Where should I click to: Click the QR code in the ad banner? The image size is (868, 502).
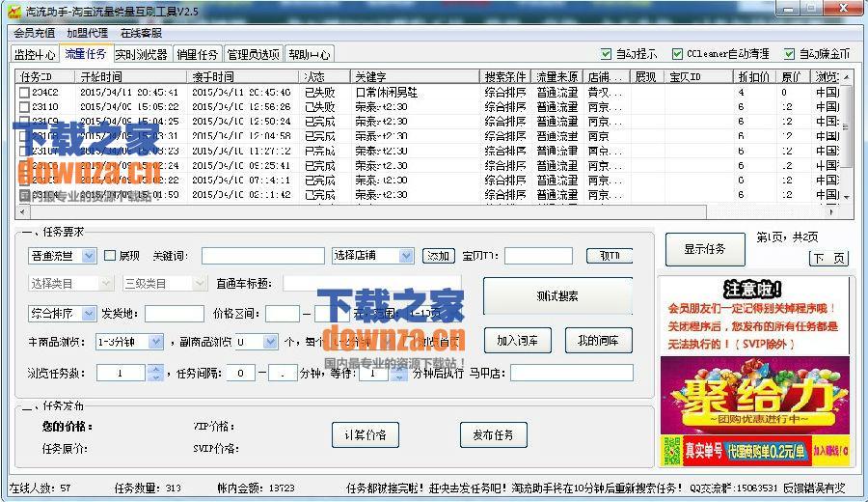[672, 451]
